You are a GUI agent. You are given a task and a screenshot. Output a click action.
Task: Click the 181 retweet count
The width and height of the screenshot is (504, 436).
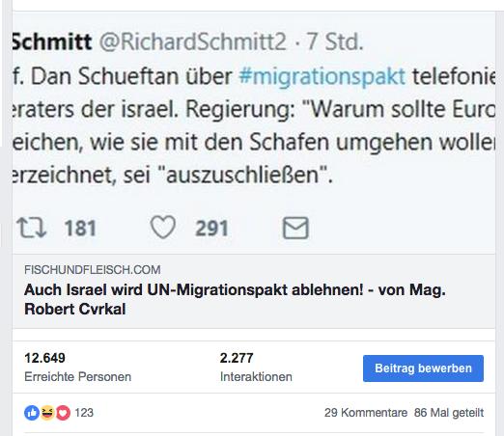(80, 228)
